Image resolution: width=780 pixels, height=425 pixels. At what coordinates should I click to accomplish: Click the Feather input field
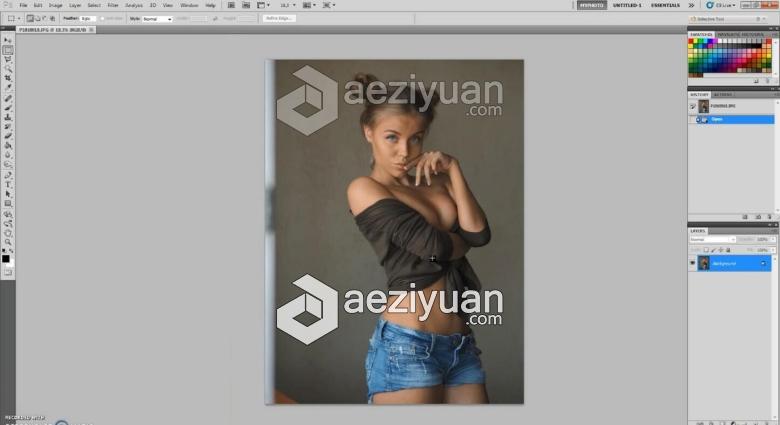(x=88, y=18)
